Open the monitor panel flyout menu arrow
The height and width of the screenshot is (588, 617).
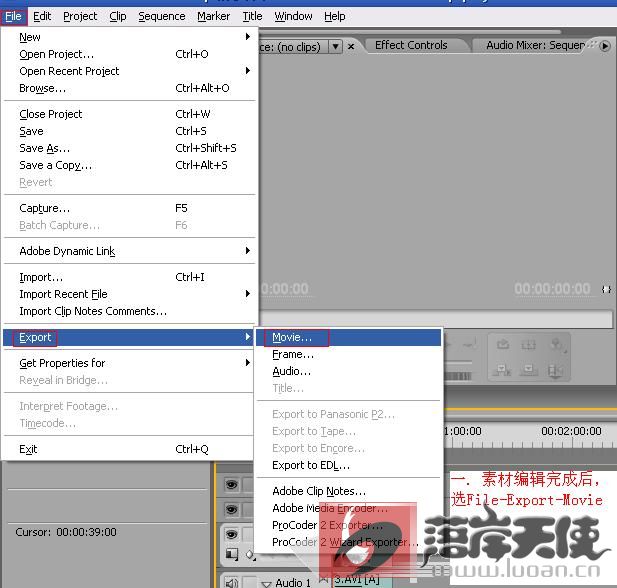click(605, 46)
